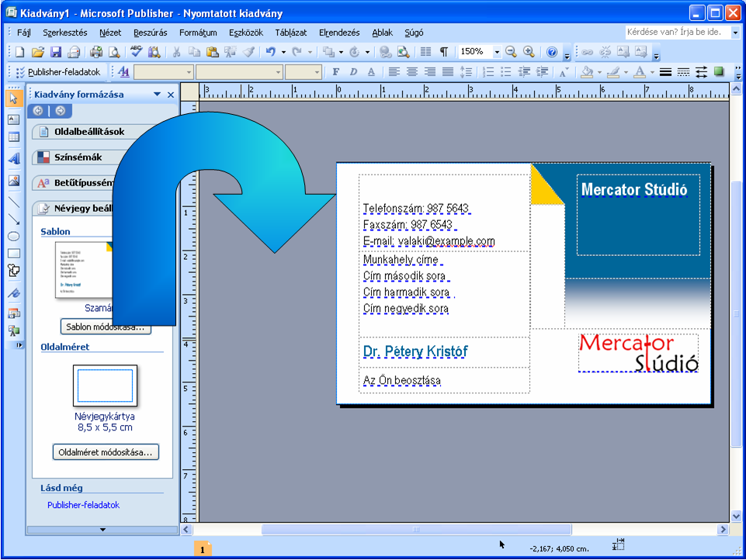This screenshot has height=560, width=746.
Task: Click the Oldalméret módosítása button
Action: pos(106,452)
